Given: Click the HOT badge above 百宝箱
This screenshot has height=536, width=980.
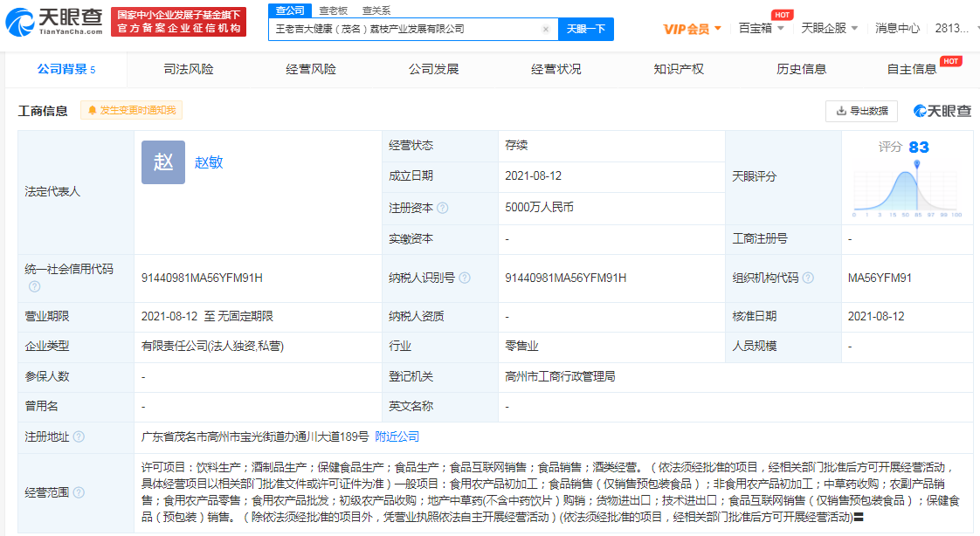Looking at the screenshot, I should coord(782,15).
